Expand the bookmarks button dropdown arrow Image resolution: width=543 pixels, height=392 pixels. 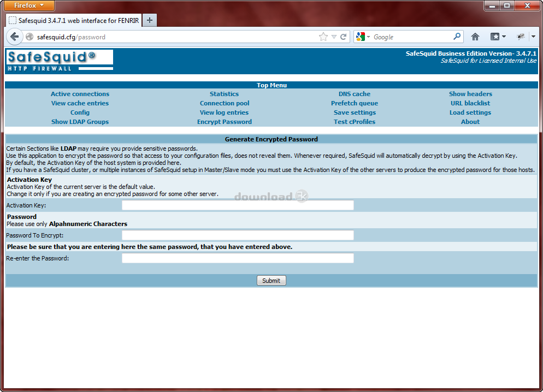504,37
